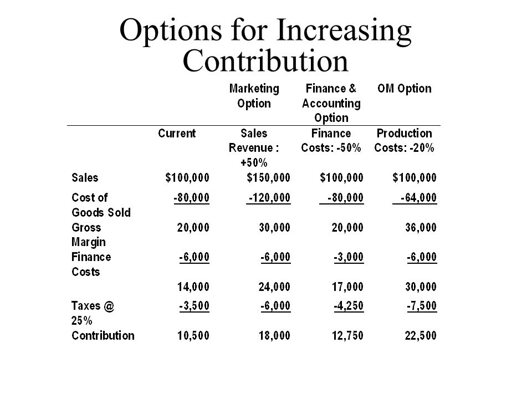Select the 22,500 contribution value
Screen dimensions: 532x399
point(421,336)
